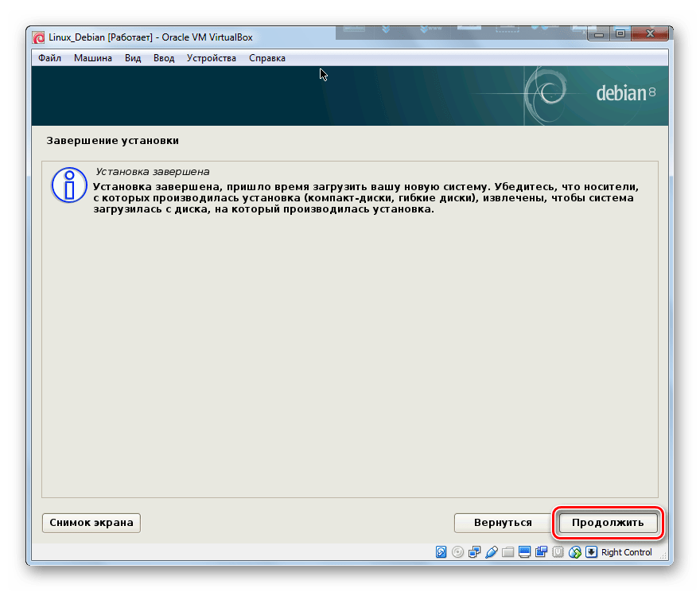Click the network adapters status icon
The width and height of the screenshot is (700, 592).
[474, 552]
